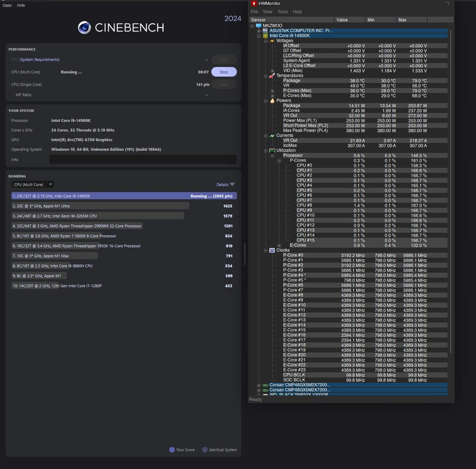Collapse the Intel Core i9 14900K node
The width and height of the screenshot is (476, 469).
click(259, 36)
